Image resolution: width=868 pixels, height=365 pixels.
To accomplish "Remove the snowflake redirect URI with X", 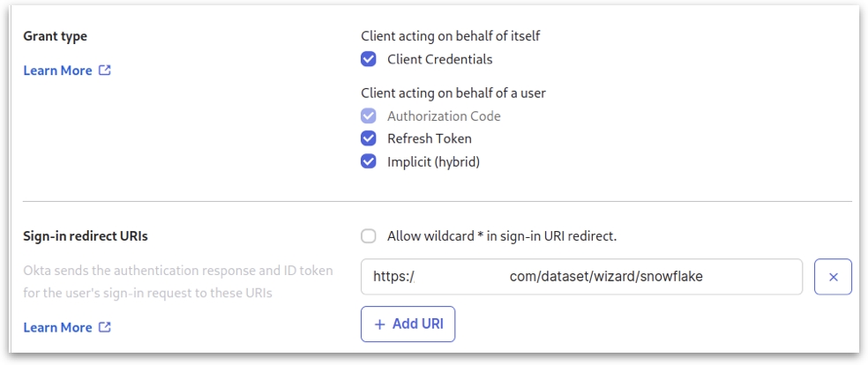I will (x=833, y=277).
